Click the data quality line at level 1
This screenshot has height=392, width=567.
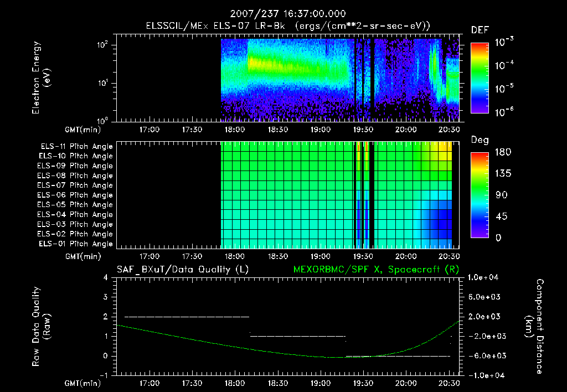click(298, 336)
